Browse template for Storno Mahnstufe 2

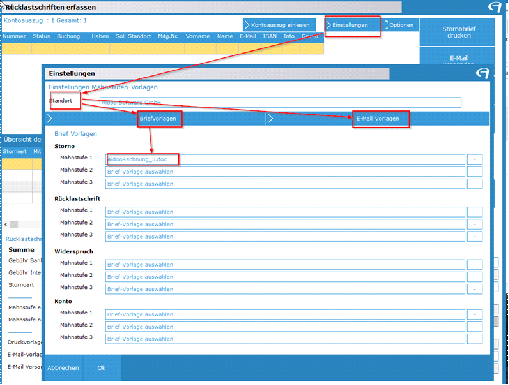[x=475, y=172]
